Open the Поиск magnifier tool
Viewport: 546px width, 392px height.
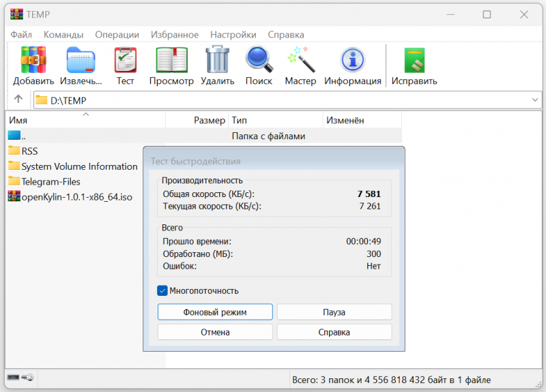[259, 60]
